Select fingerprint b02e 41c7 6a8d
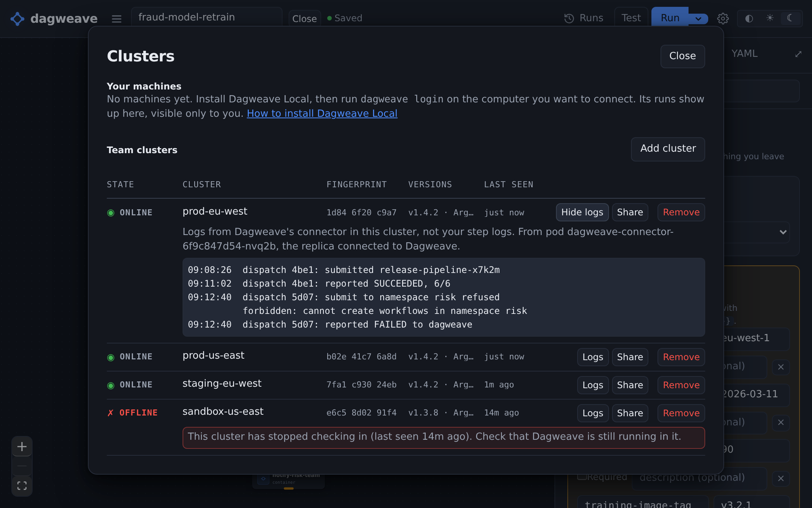 click(361, 357)
